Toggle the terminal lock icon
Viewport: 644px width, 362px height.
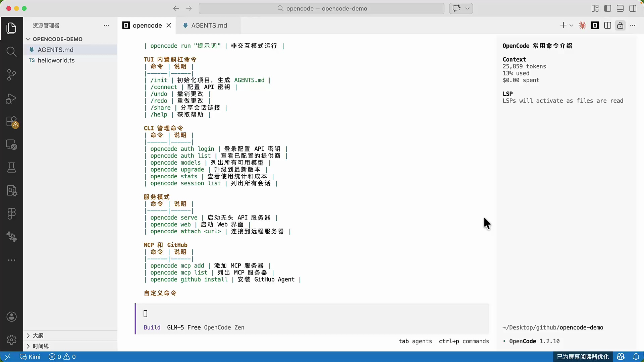pyautogui.click(x=620, y=25)
